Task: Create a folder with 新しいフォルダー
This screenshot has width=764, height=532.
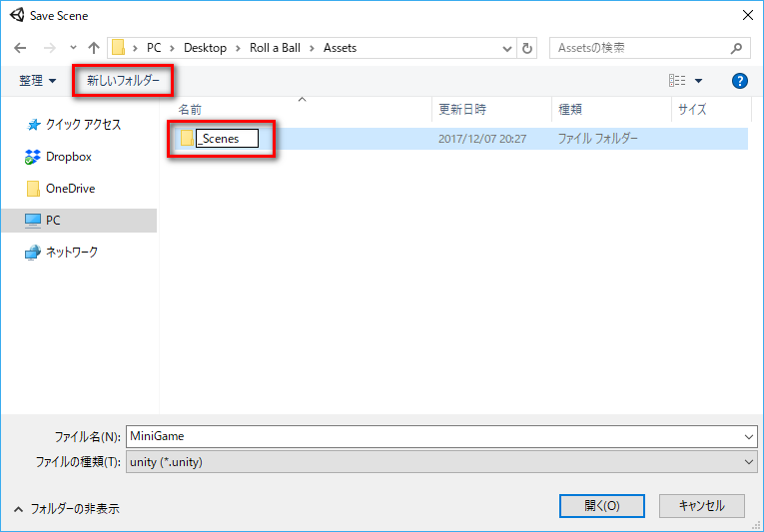Action: pyautogui.click(x=123, y=81)
